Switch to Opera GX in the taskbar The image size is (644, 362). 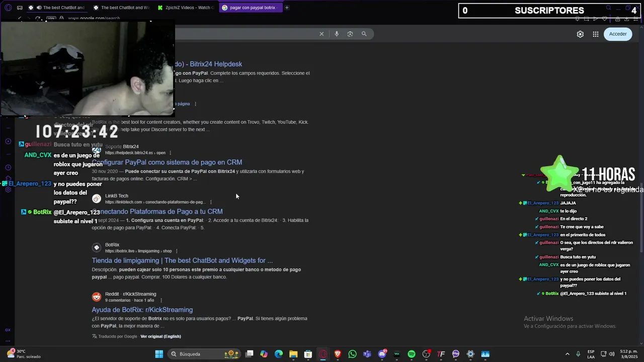click(x=323, y=354)
